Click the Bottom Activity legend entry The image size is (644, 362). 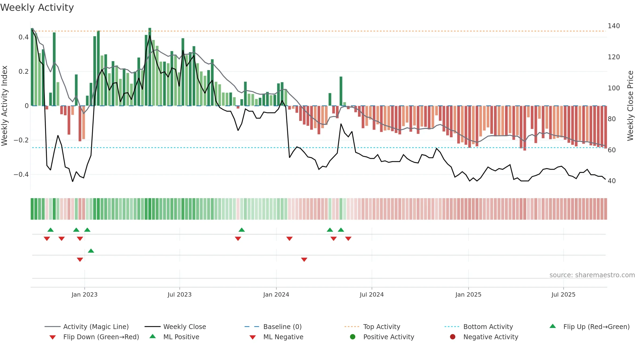479,327
